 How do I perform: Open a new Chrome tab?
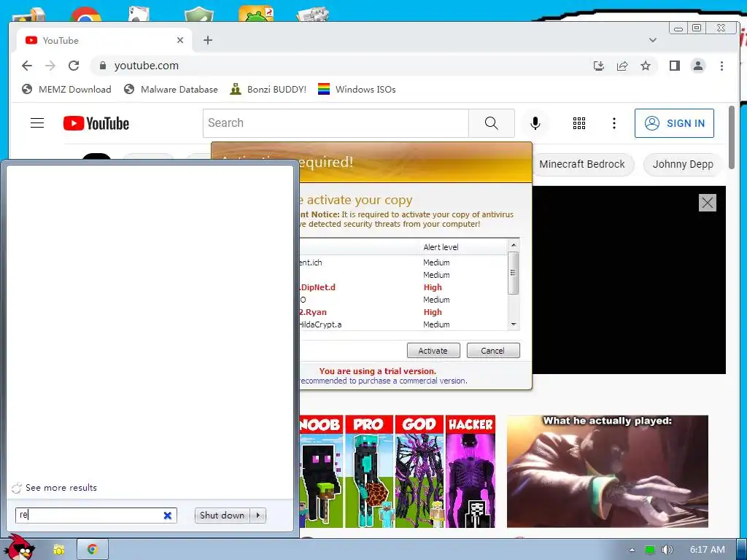click(208, 41)
